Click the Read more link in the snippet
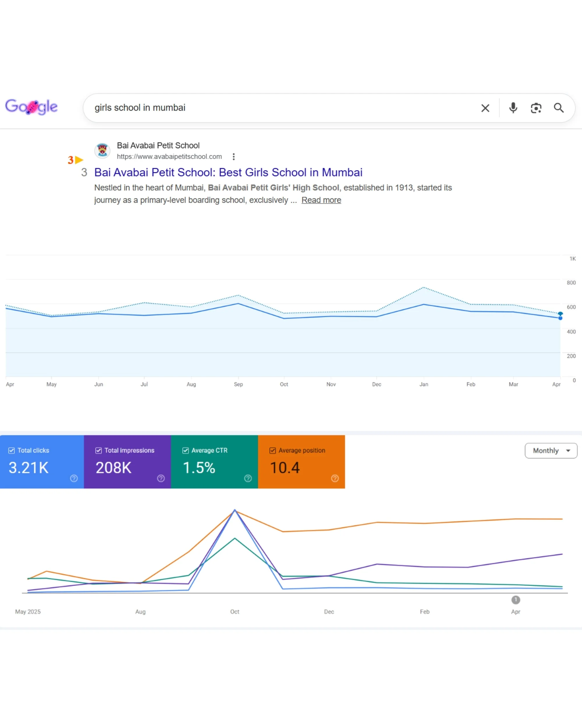 point(321,200)
